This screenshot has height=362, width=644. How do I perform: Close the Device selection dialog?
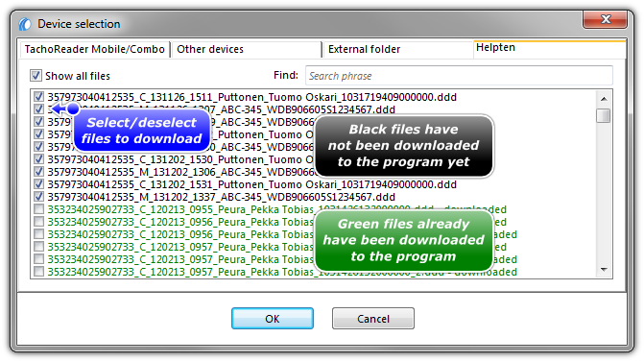(605, 19)
